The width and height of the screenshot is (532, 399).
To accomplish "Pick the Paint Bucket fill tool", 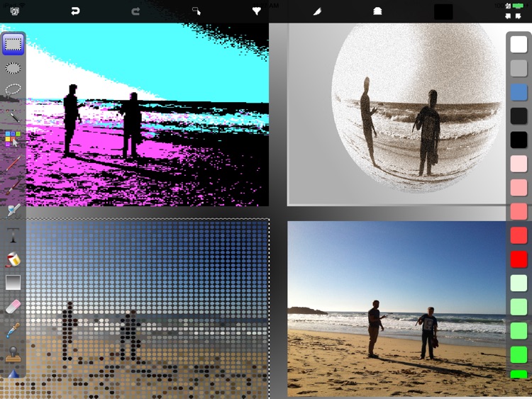I will 13,259.
